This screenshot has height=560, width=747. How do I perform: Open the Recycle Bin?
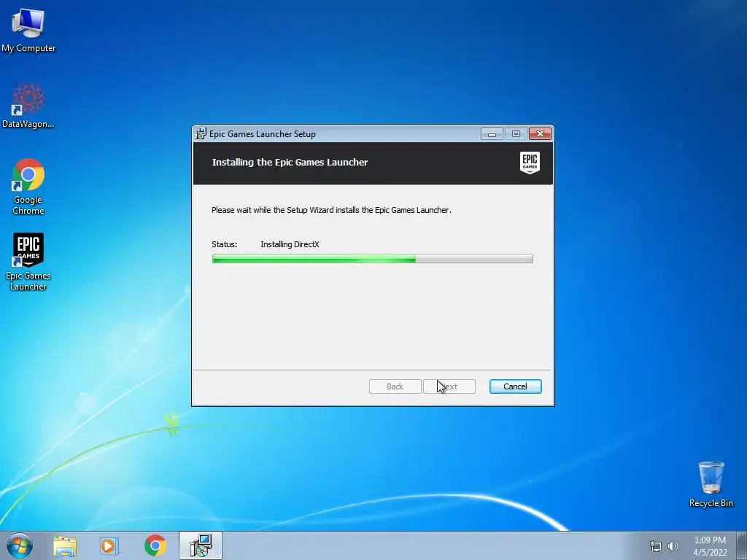(x=711, y=484)
